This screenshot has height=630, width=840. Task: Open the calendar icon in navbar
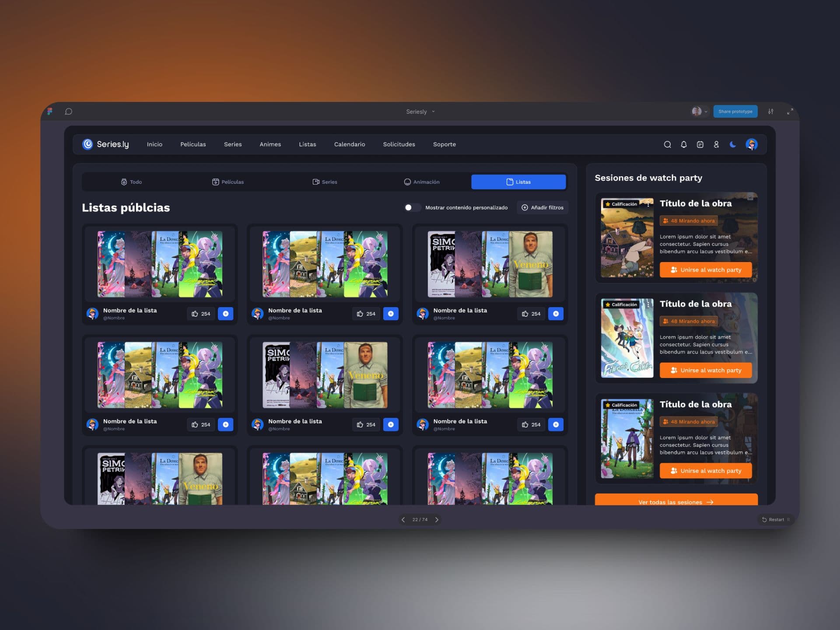[x=700, y=144]
